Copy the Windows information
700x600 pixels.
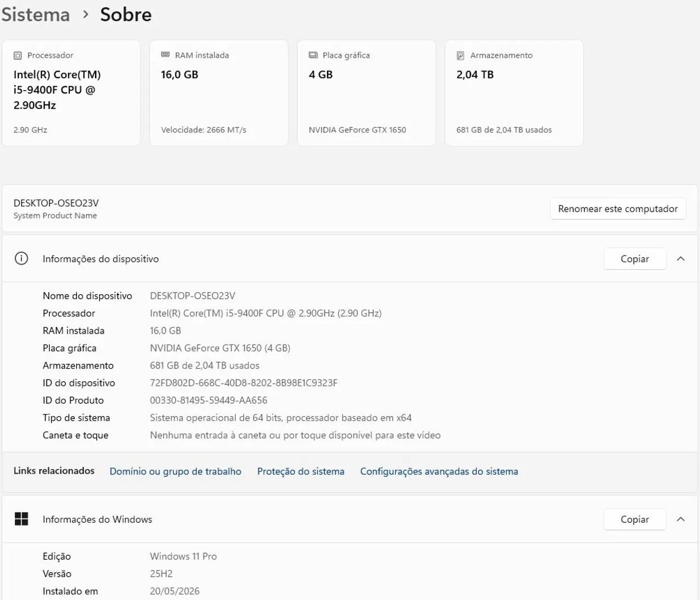point(635,519)
